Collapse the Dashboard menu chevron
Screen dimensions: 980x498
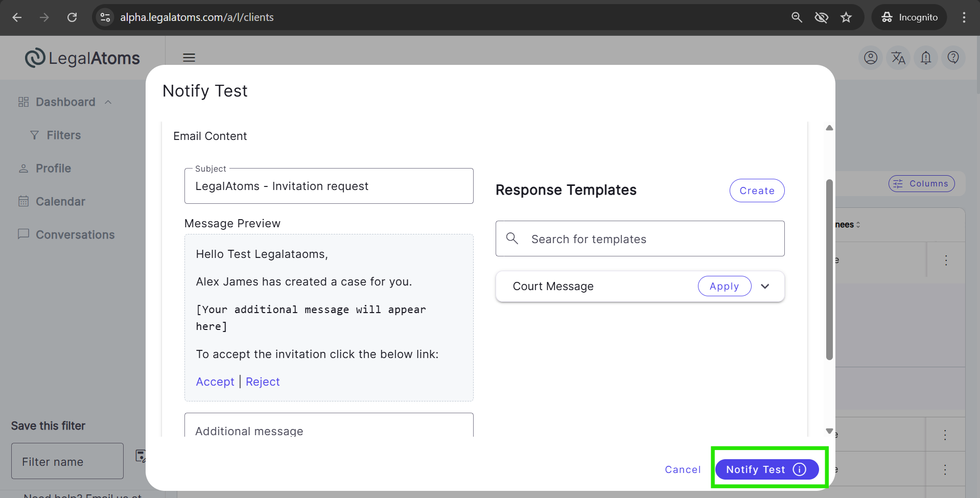[x=108, y=102]
